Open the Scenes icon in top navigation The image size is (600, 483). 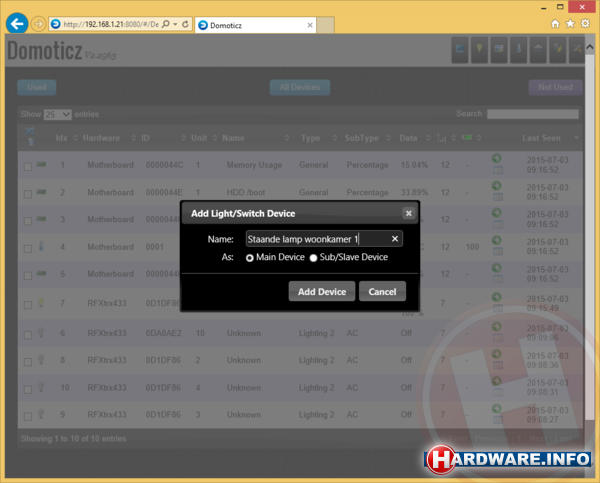pos(499,50)
